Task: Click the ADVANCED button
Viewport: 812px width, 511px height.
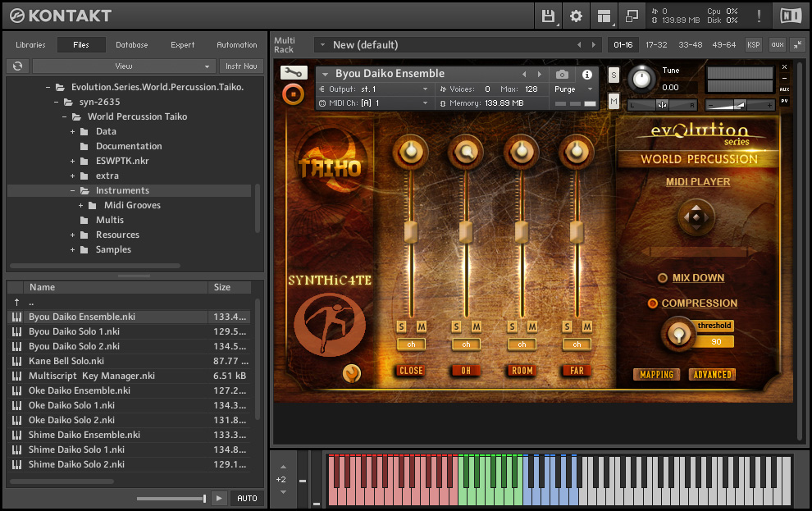Action: 712,374
